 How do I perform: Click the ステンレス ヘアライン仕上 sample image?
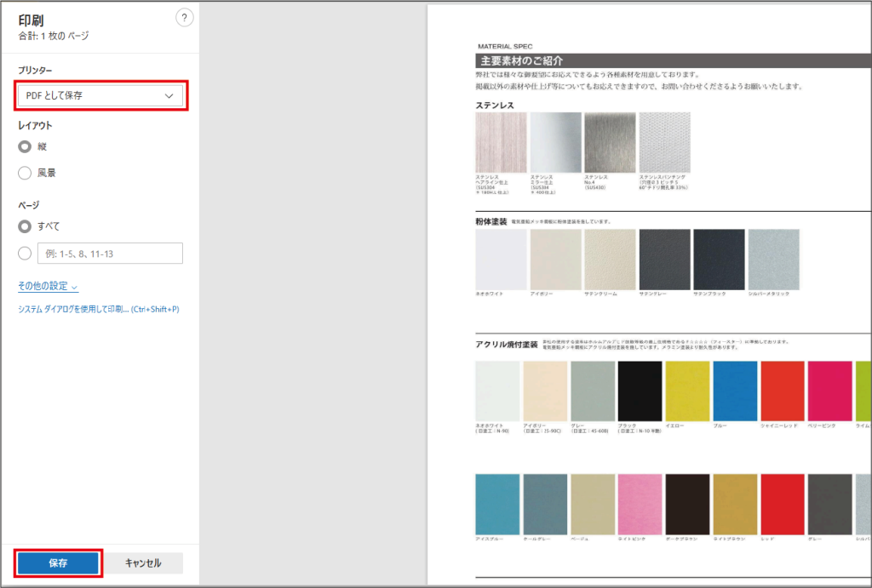(502, 143)
